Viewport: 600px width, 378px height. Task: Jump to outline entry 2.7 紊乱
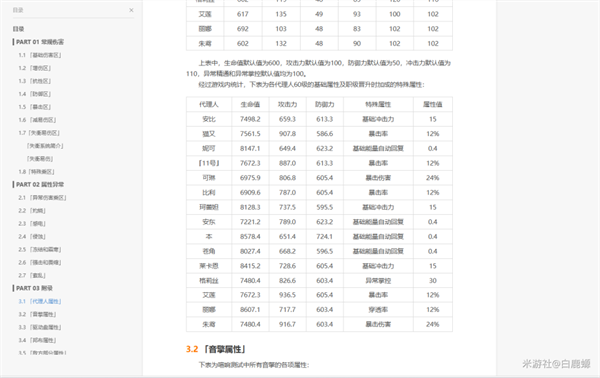[32, 275]
